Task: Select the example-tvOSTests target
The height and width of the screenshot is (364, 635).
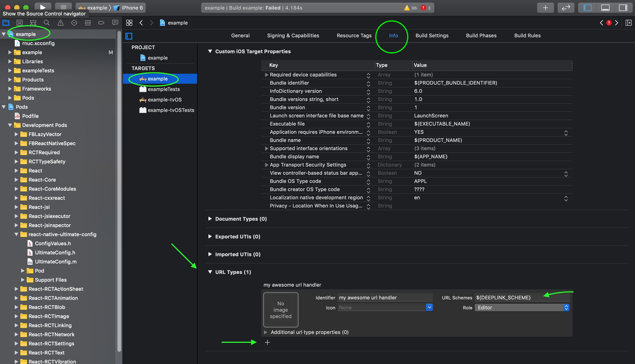Action: [x=171, y=110]
